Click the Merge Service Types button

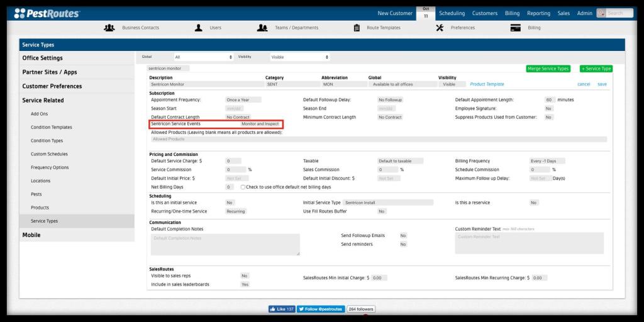tap(548, 69)
